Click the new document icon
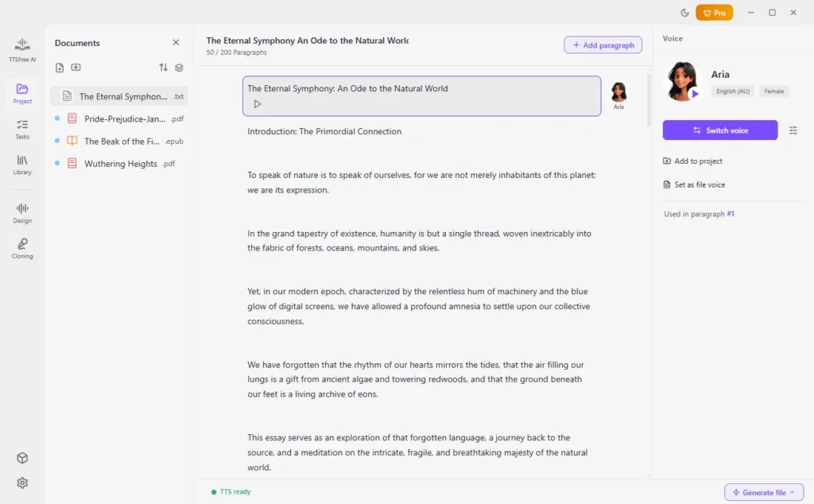This screenshot has height=504, width=814. click(x=60, y=68)
